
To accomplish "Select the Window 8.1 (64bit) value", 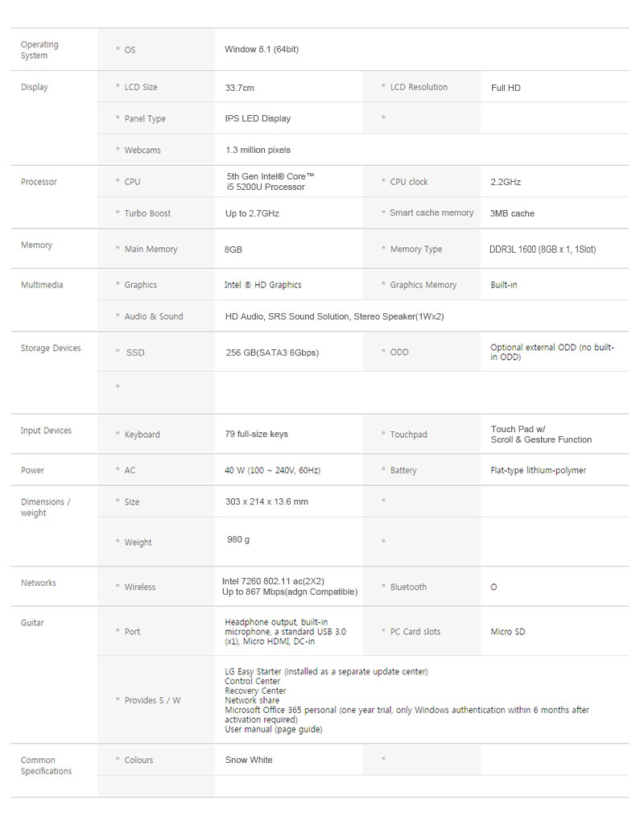I will 262,50.
